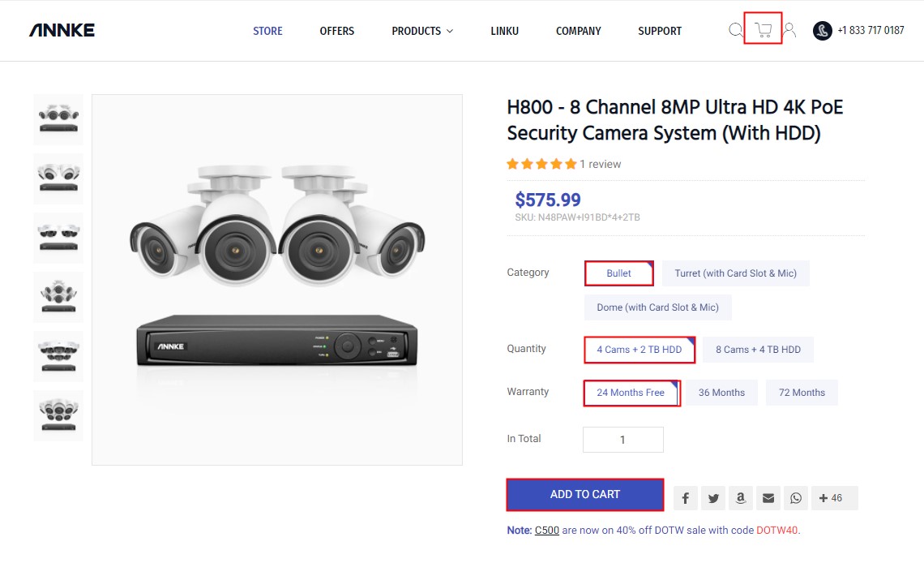Go to ANNKE home logo
Screen dimensions: 924x563
coord(62,30)
